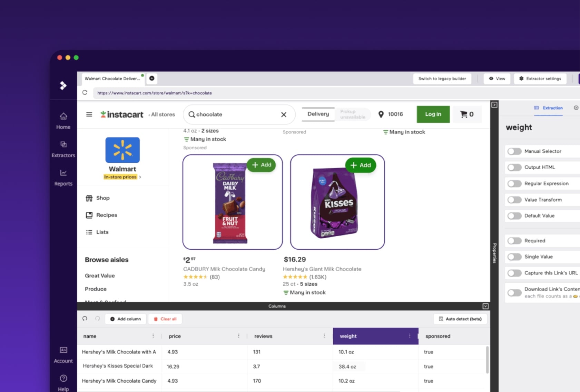Open the Extractors section
580x392 pixels.
click(63, 149)
